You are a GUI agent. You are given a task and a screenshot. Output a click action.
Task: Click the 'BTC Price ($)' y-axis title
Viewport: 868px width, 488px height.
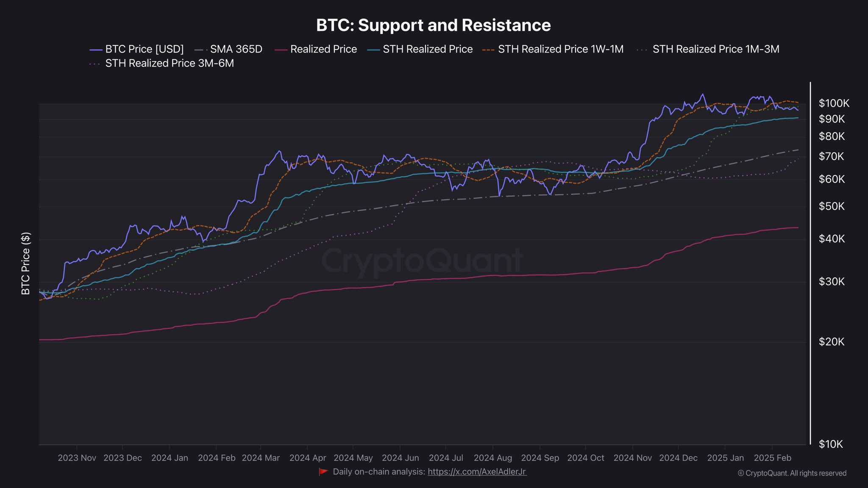tap(26, 263)
